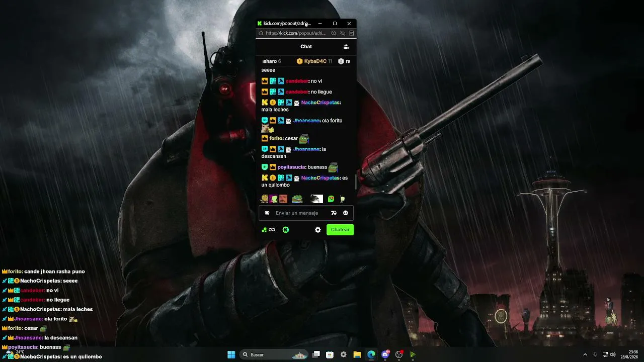Open forito's profile in chat

pyautogui.click(x=276, y=139)
